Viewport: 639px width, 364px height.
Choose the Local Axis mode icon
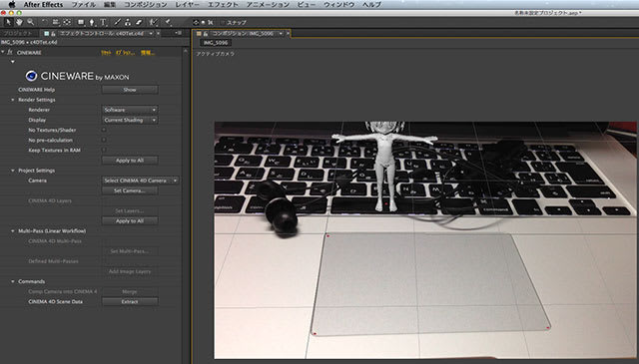click(196, 22)
